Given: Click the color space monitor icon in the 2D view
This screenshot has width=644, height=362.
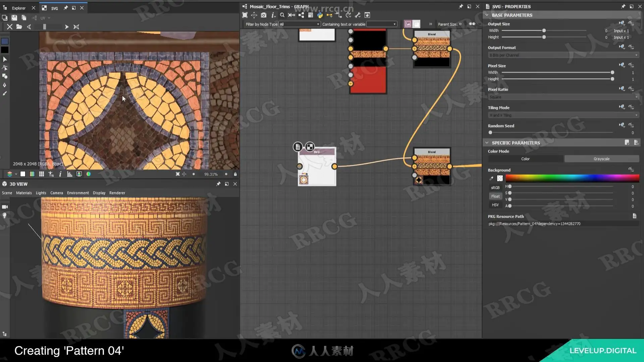Looking at the screenshot, I should [x=79, y=174].
